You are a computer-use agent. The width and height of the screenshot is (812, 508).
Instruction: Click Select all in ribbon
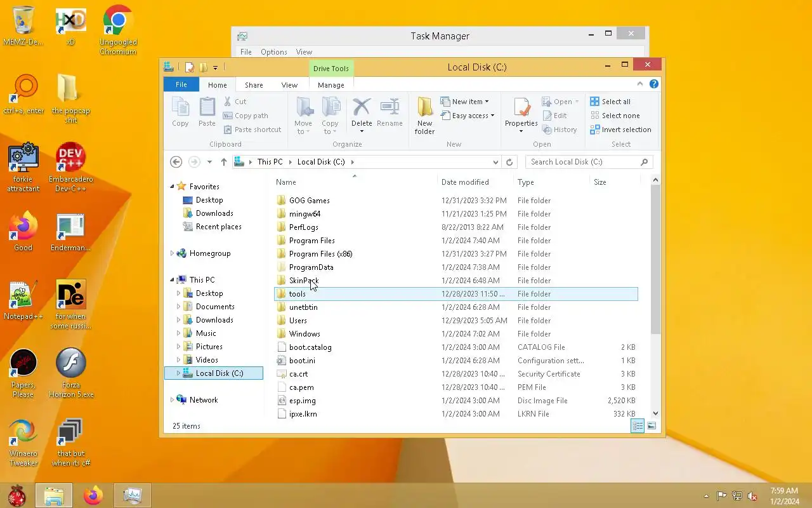[610, 102]
